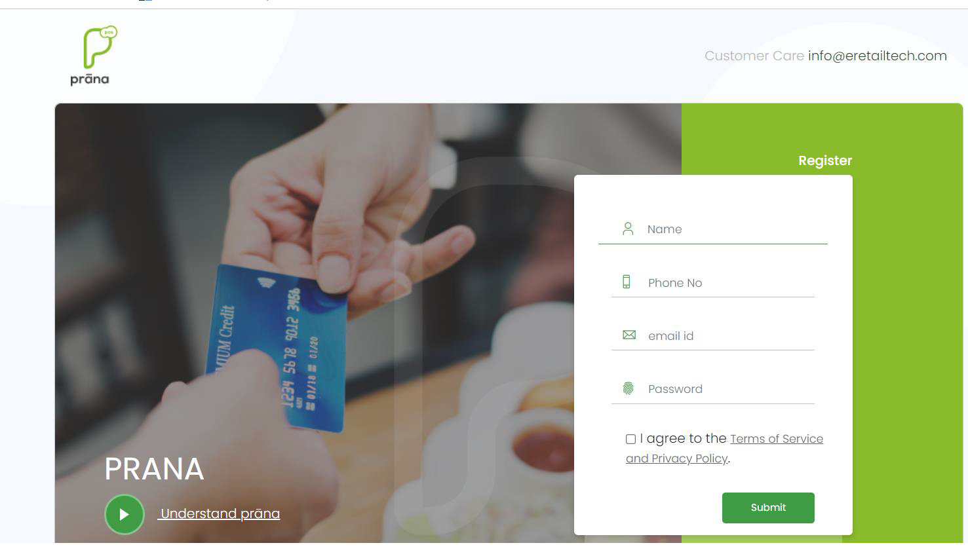Tick the I agree to terms checkbox
This screenshot has height=560, width=968.
click(x=630, y=439)
